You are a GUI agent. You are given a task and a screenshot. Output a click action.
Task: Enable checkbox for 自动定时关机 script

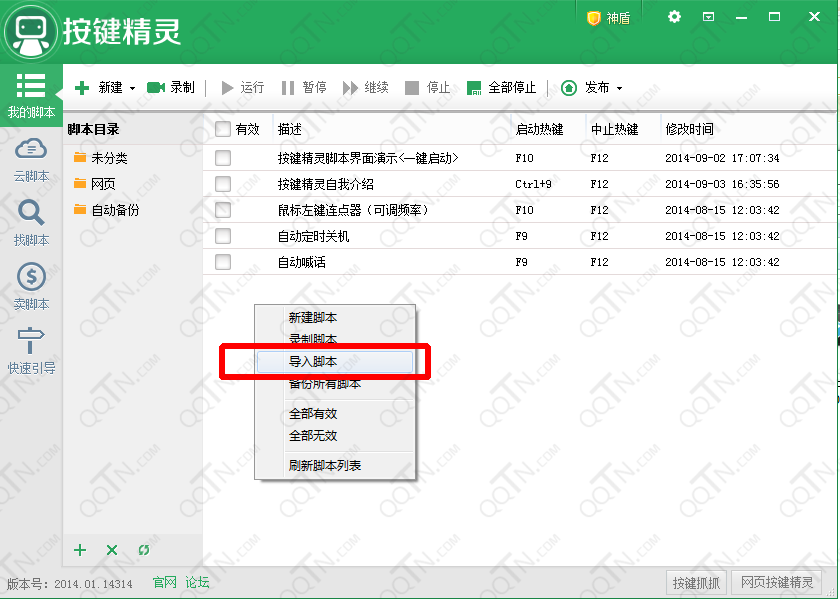click(223, 236)
